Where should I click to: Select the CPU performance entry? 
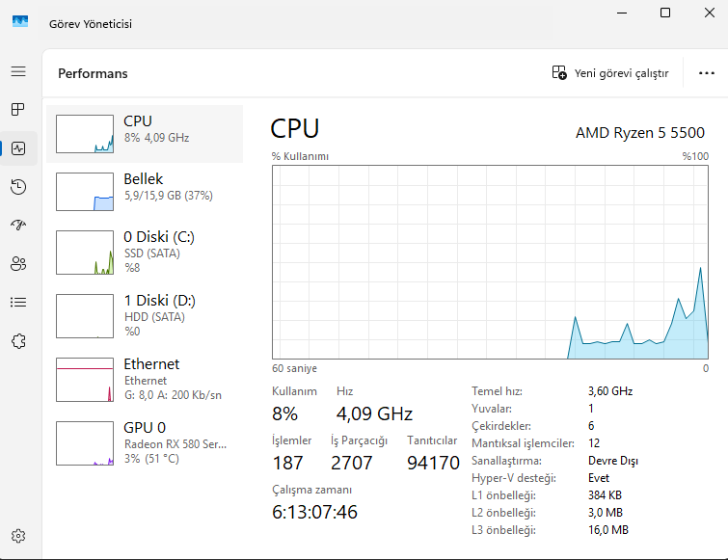(145, 134)
